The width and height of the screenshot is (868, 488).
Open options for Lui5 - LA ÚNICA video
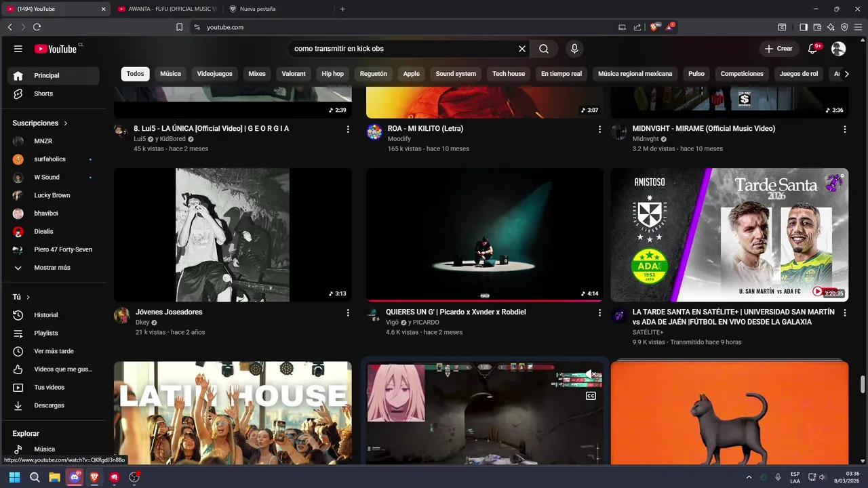(x=348, y=129)
